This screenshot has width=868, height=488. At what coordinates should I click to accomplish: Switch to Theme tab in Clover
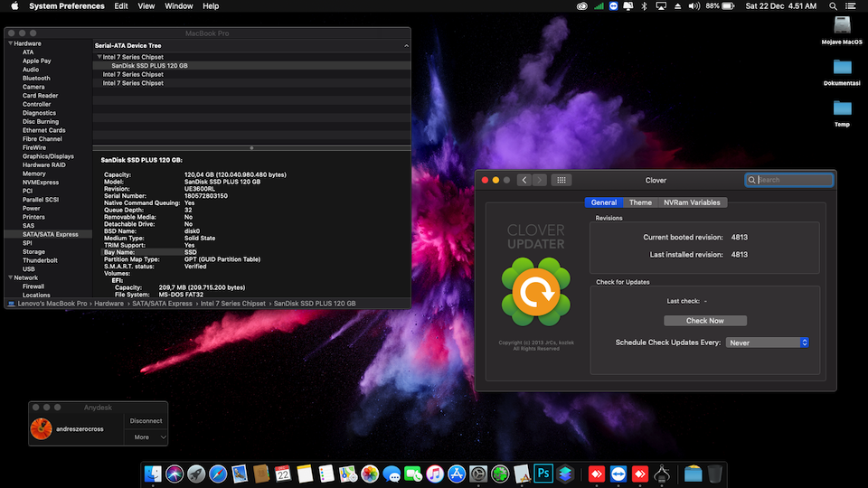coord(640,202)
